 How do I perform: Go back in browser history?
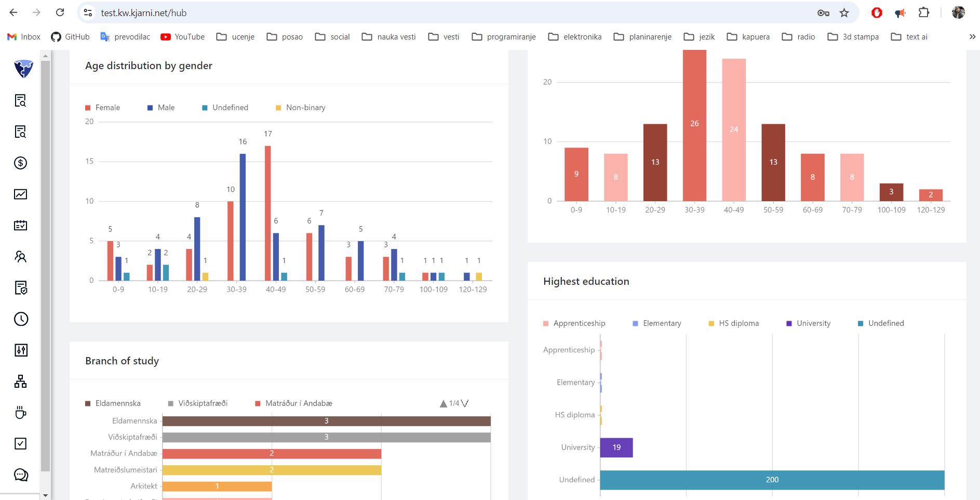tap(14, 12)
